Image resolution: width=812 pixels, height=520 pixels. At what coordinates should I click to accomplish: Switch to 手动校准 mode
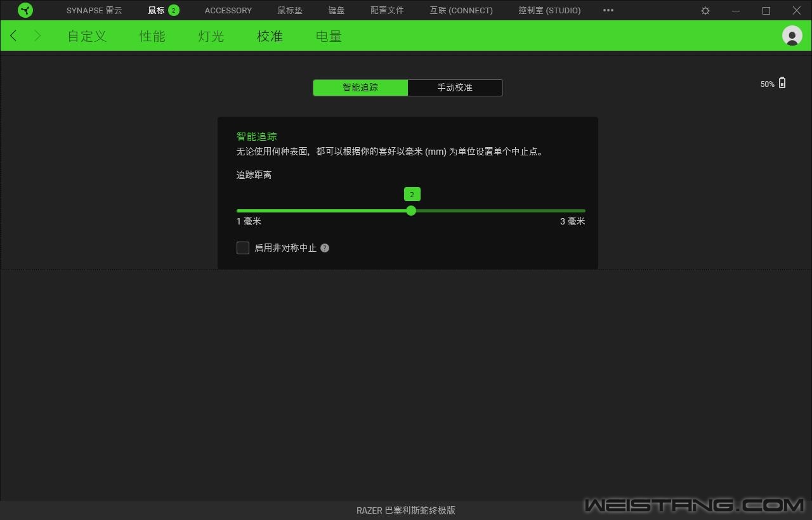[455, 88]
